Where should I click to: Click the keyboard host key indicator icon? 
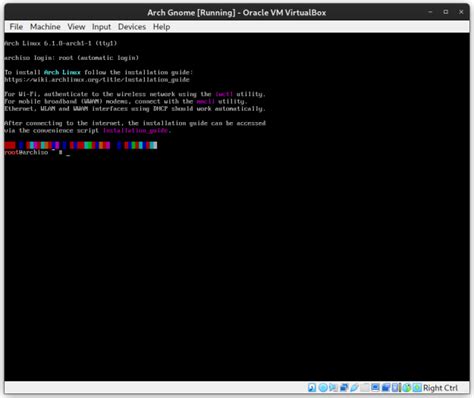click(417, 388)
